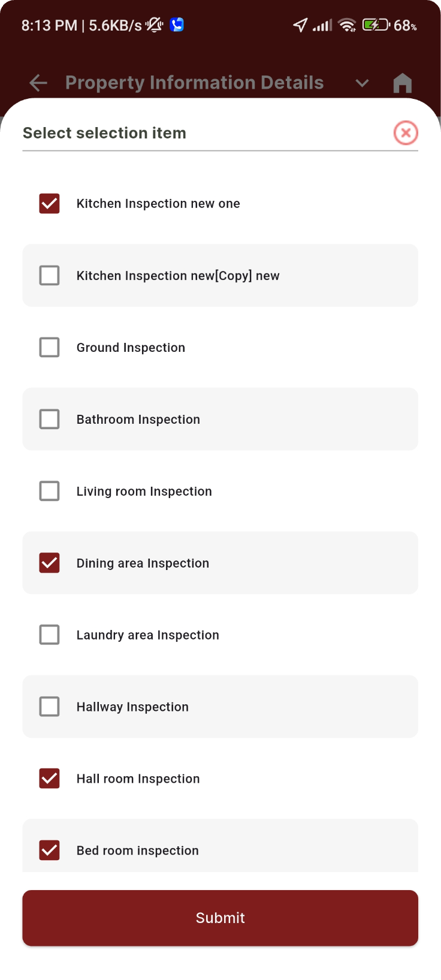Deselect the Hall room Inspection checkbox
The image size is (441, 980).
pos(49,779)
